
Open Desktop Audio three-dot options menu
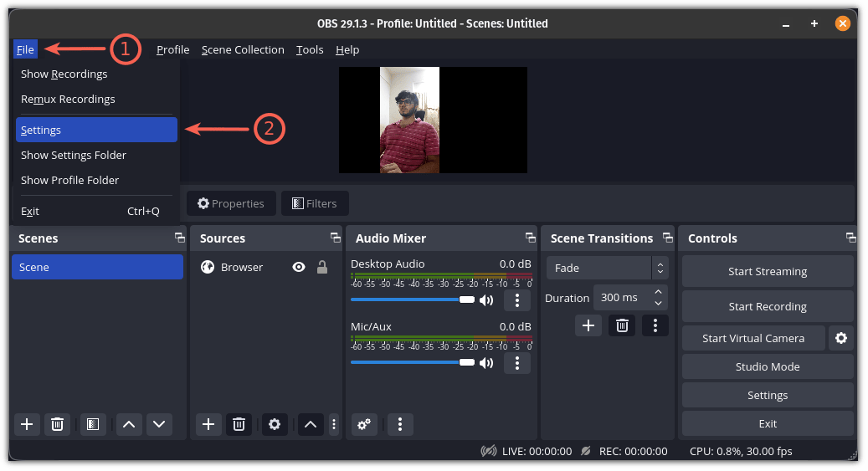click(x=517, y=300)
